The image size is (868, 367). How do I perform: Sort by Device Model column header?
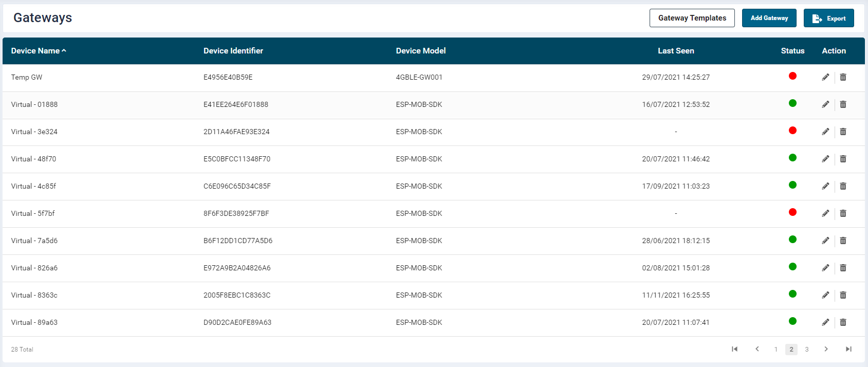420,51
